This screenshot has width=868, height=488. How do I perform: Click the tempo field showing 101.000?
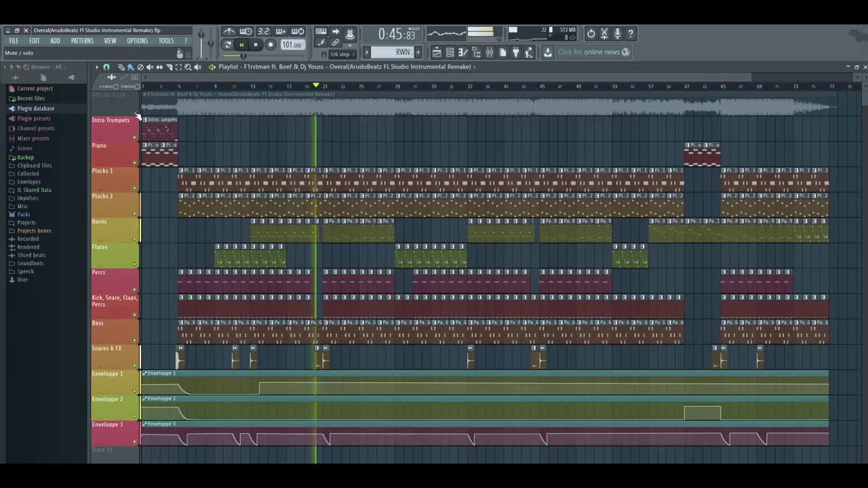coord(292,45)
